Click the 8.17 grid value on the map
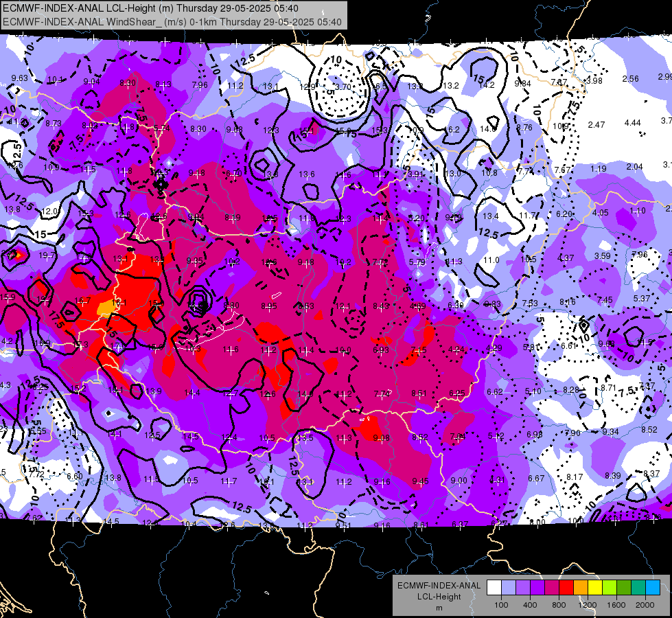 click(575, 477)
